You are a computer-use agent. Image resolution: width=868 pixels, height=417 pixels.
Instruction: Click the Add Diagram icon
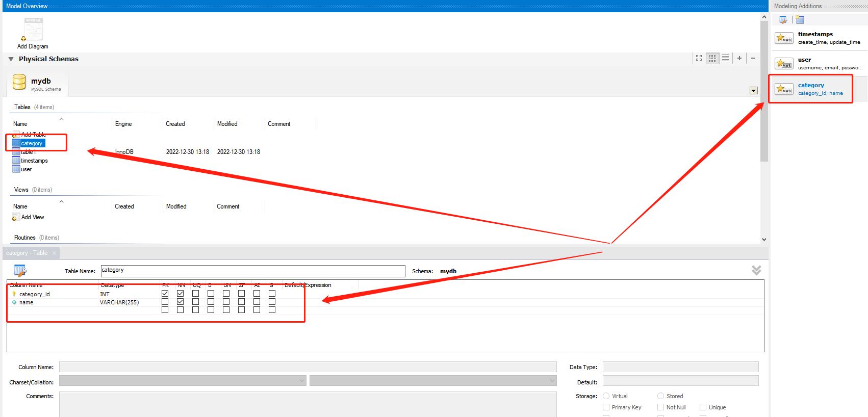33,30
